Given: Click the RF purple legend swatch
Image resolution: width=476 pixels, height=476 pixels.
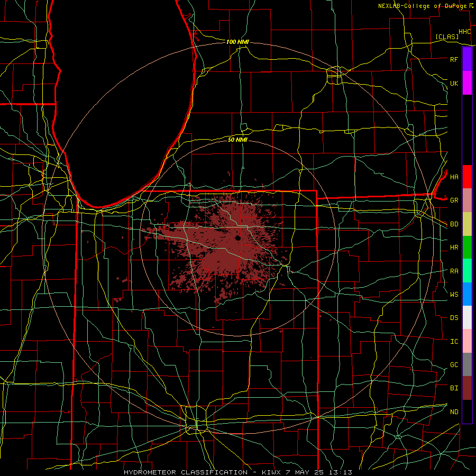Looking at the screenshot, I should (467, 59).
